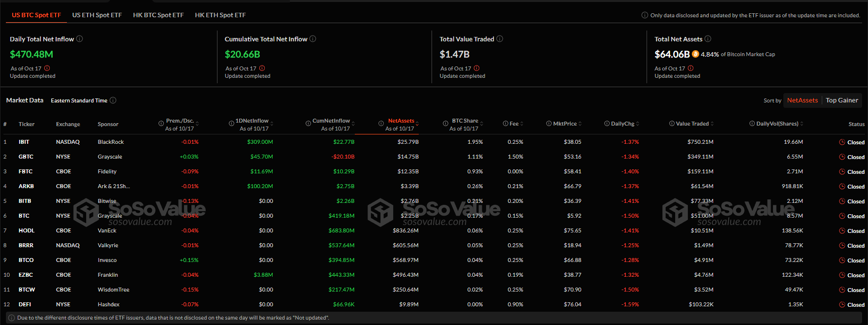Click the BRRR ticker cell
The height and width of the screenshot is (325, 868).
[26, 245]
